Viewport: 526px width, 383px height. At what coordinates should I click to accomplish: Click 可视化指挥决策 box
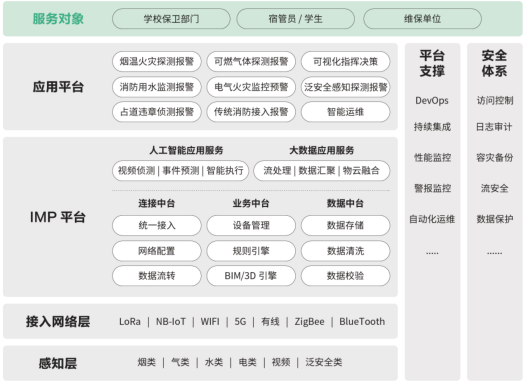pos(346,61)
